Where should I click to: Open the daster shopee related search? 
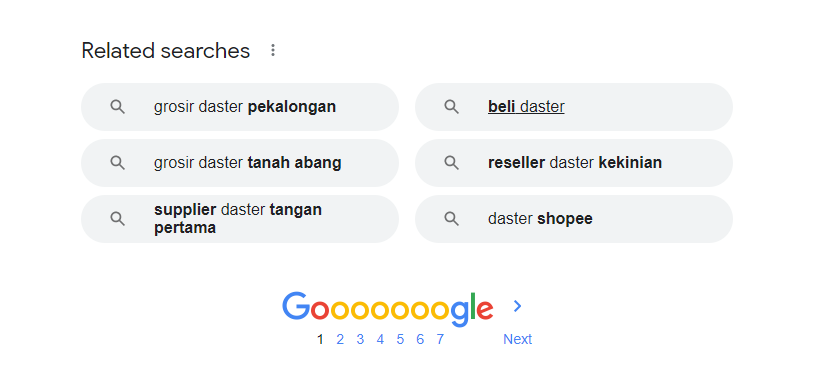coord(574,219)
